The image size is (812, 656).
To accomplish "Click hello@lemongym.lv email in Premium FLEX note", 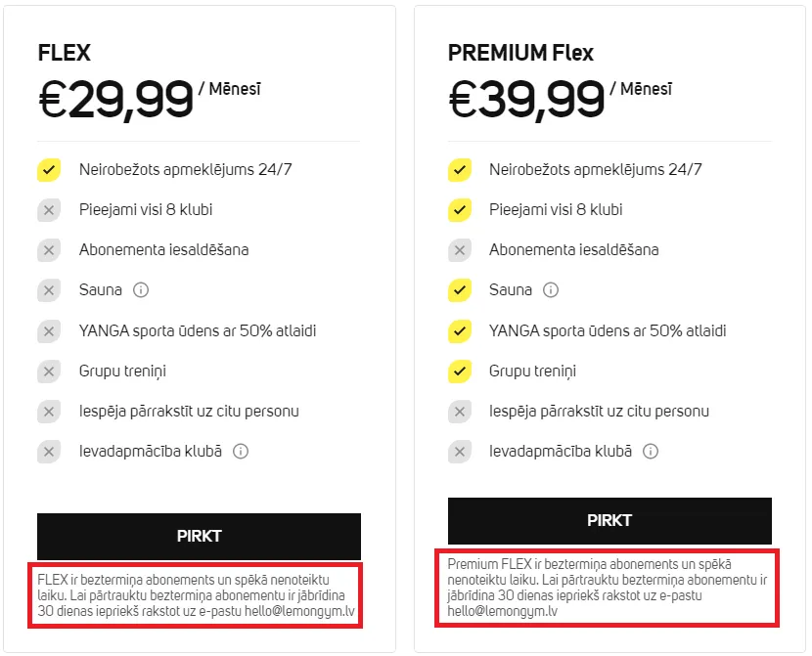I will point(502,611).
